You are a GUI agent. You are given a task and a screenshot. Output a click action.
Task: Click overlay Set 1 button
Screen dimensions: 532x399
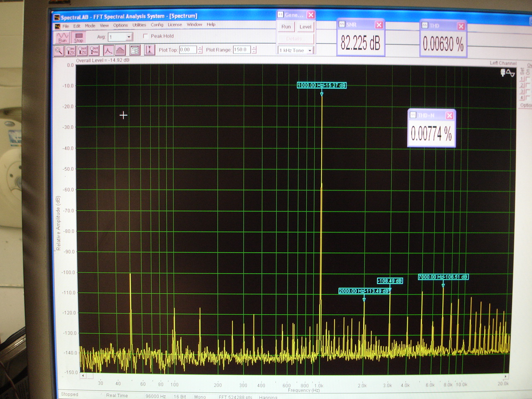(x=522, y=79)
